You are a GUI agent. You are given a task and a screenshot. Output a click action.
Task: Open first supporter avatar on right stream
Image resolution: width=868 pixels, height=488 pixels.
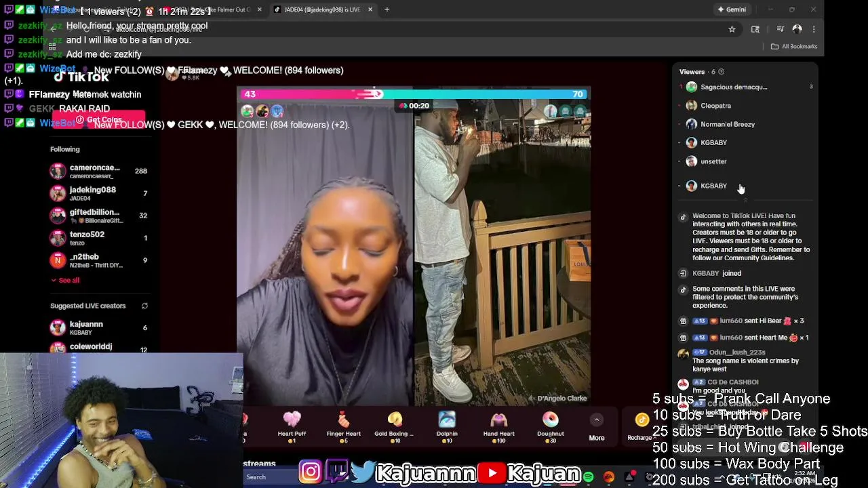click(x=550, y=111)
